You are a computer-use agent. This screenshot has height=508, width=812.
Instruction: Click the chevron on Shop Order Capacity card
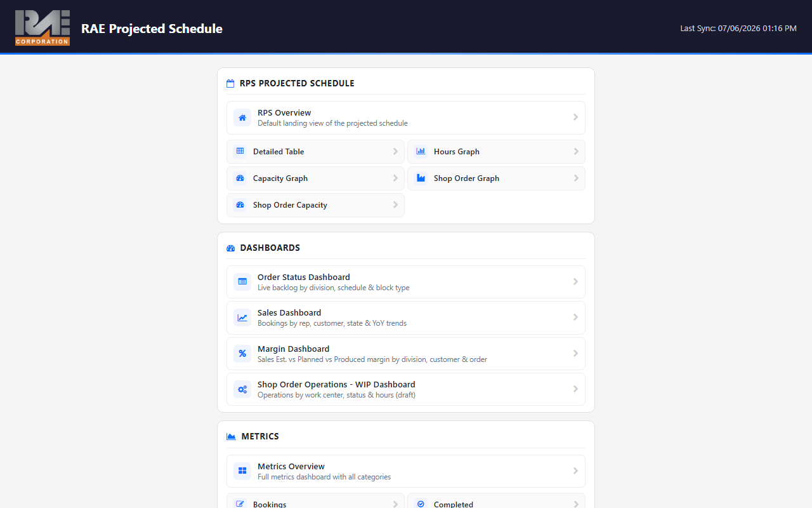coord(395,205)
